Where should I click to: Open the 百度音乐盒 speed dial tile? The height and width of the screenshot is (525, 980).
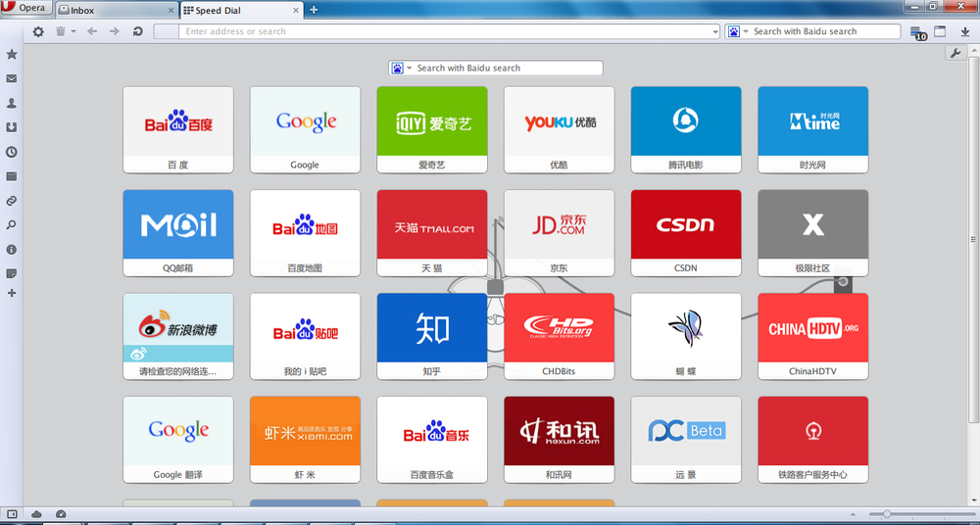point(432,440)
